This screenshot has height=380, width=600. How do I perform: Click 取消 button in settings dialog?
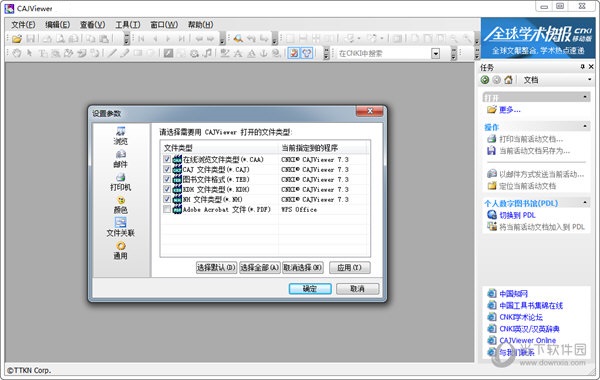point(357,289)
